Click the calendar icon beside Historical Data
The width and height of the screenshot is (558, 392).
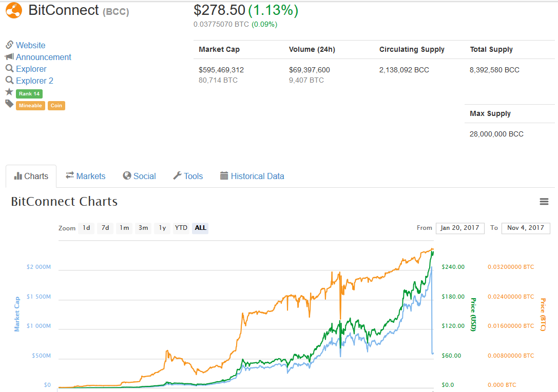(224, 175)
